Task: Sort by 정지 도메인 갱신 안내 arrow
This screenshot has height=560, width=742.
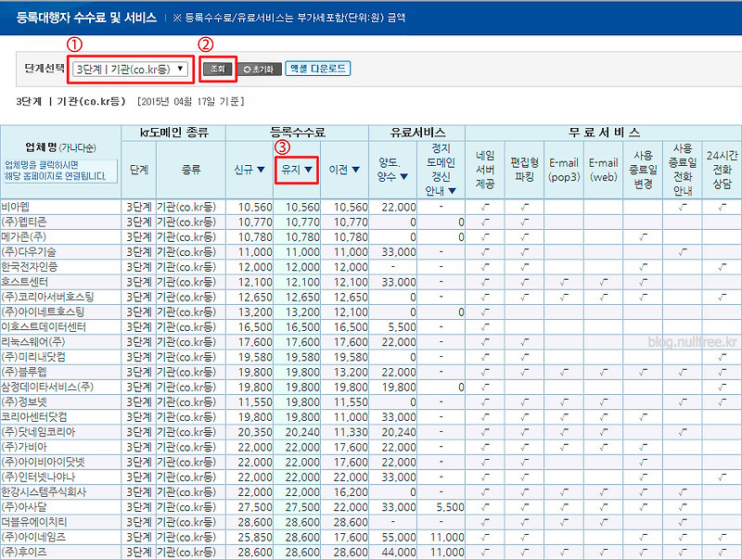Action: click(x=452, y=191)
